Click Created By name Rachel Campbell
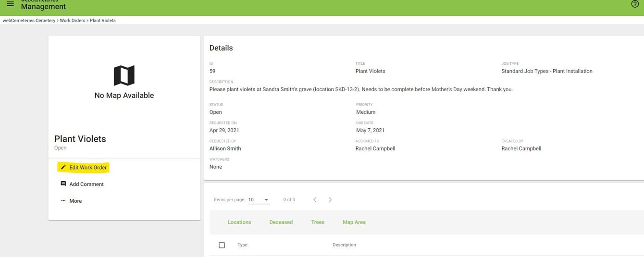 (521, 148)
